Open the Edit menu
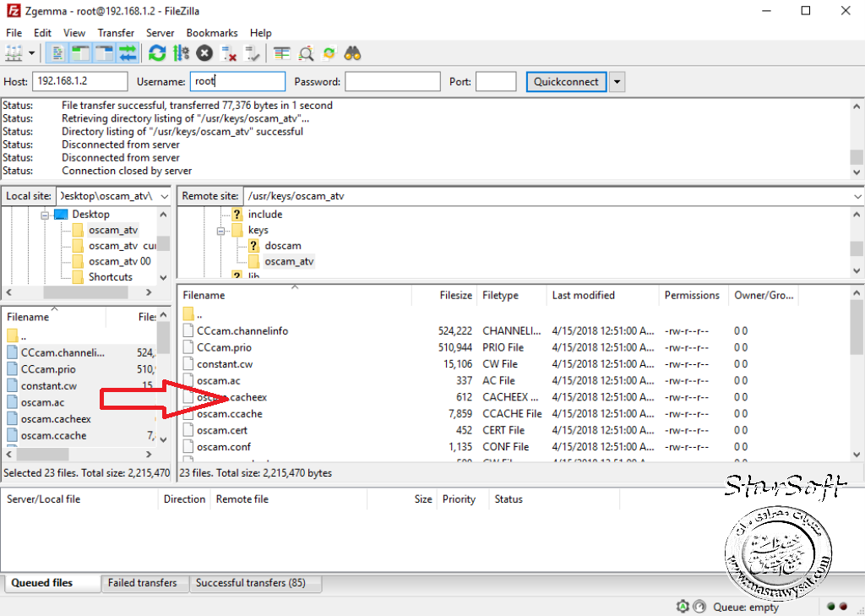This screenshot has height=616, width=865. (x=42, y=33)
